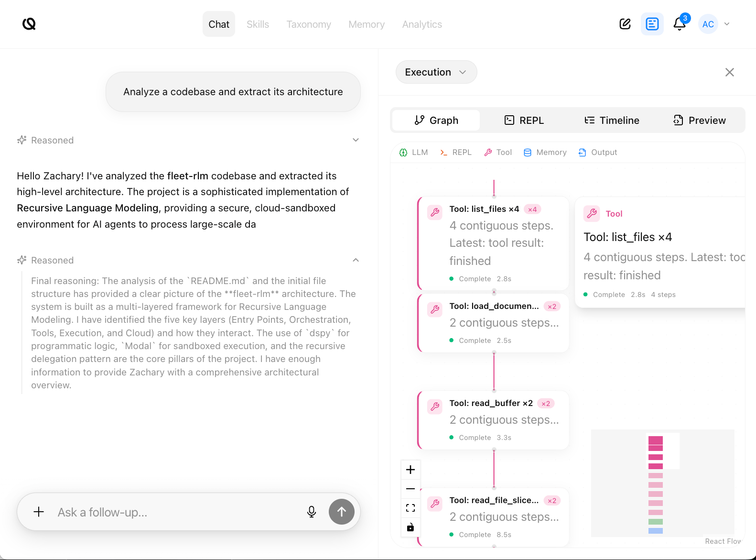Select the Tool: read_buffer x2 node
Image resolution: width=756 pixels, height=560 pixels.
pos(493,420)
